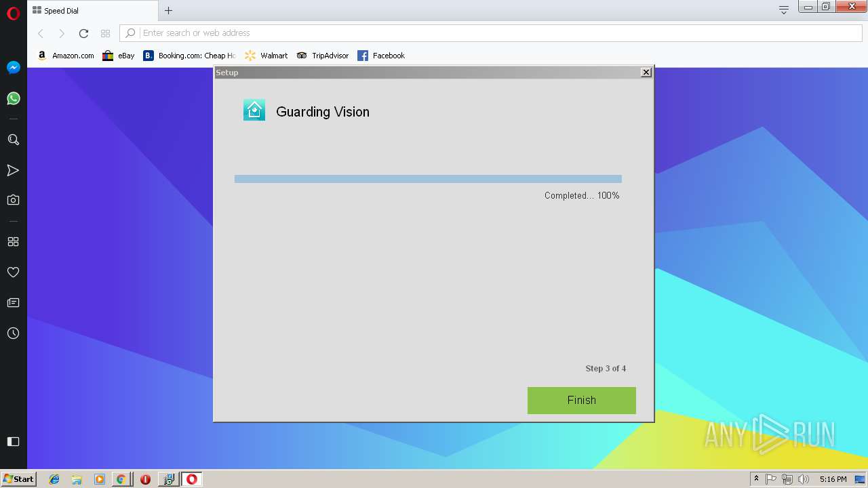This screenshot has height=488, width=868.
Task: Show hidden system tray icons
Action: coord(756,479)
